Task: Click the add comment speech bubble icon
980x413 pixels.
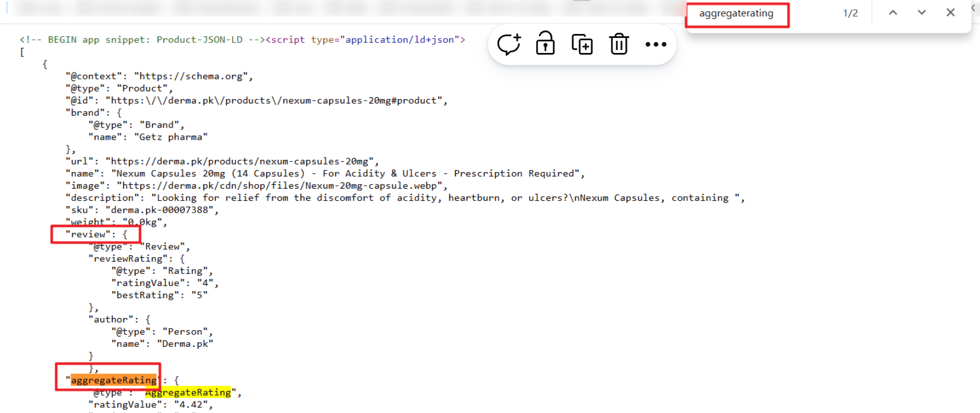Action: click(508, 44)
